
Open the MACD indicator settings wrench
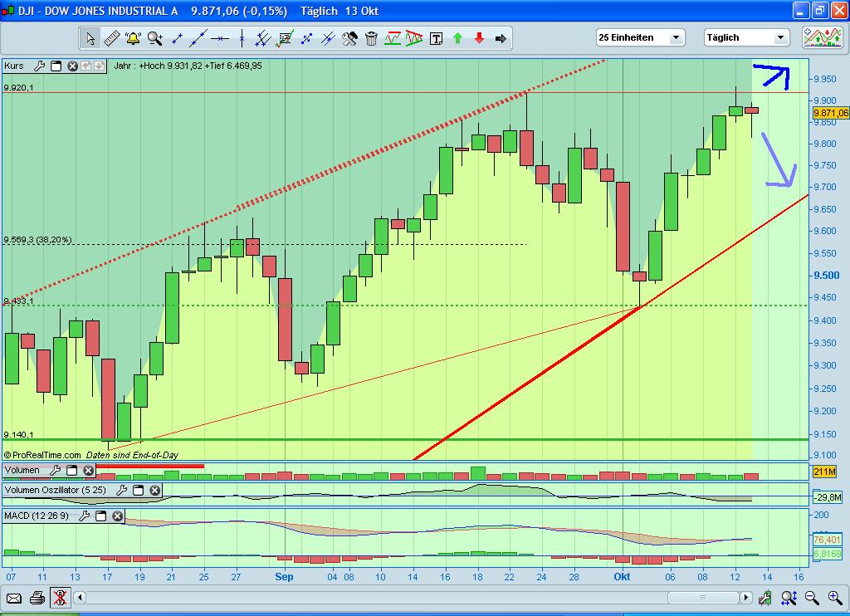(x=83, y=516)
